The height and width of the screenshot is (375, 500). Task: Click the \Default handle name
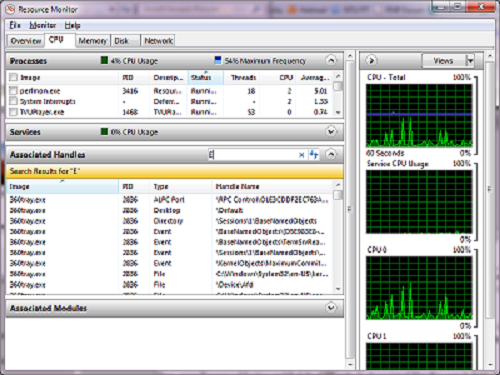[230, 210]
